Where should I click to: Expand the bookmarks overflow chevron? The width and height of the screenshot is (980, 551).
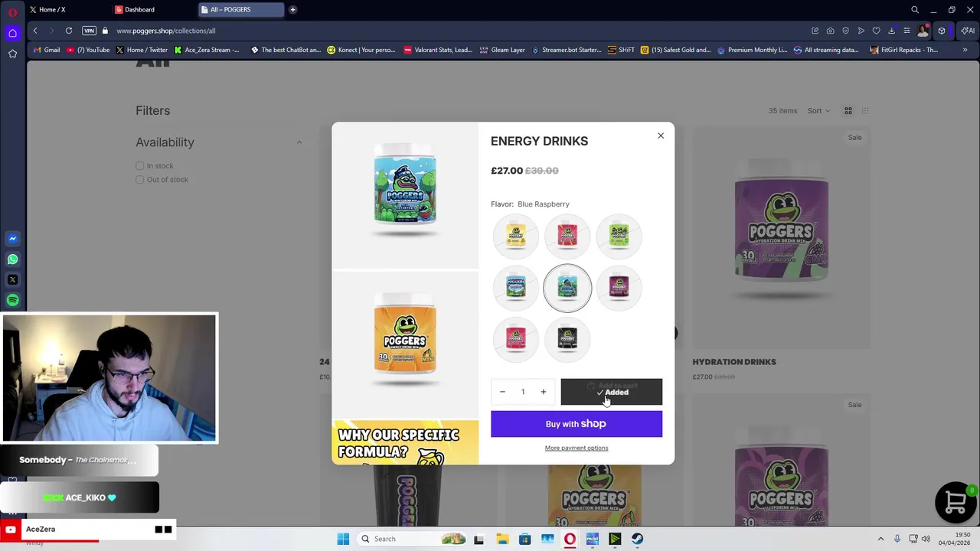tap(965, 50)
